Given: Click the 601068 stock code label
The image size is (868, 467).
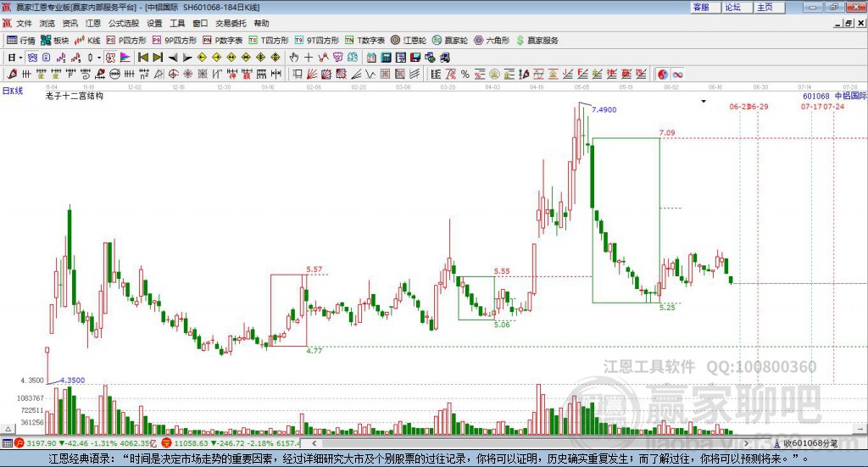Looking at the screenshot, I should [816, 97].
